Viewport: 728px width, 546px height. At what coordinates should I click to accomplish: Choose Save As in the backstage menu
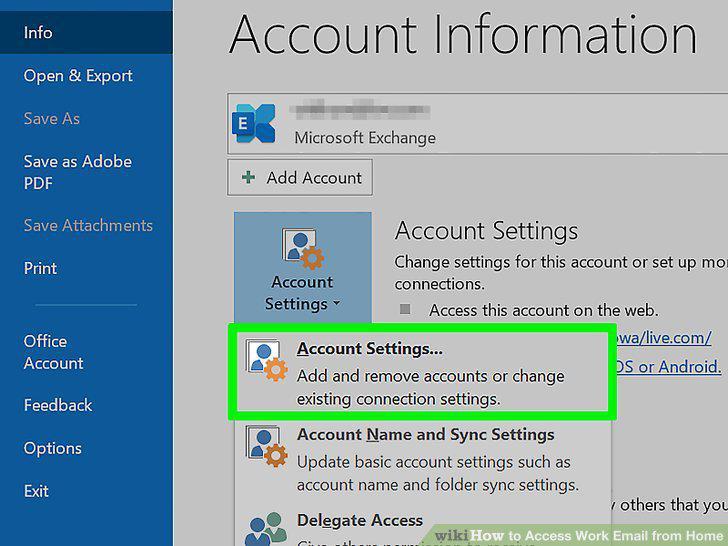point(52,118)
